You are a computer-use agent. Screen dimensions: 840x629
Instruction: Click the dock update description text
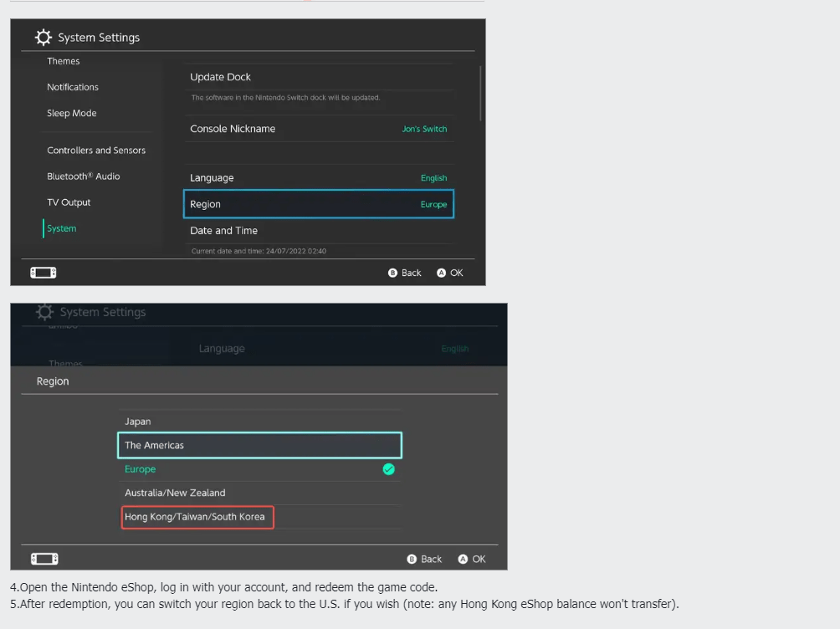[285, 98]
